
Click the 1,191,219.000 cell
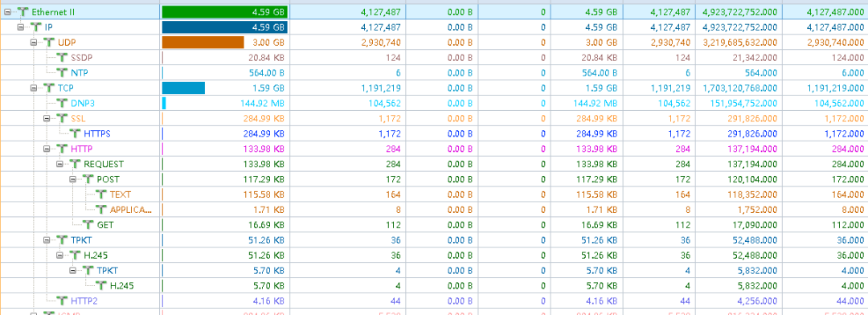click(825, 88)
